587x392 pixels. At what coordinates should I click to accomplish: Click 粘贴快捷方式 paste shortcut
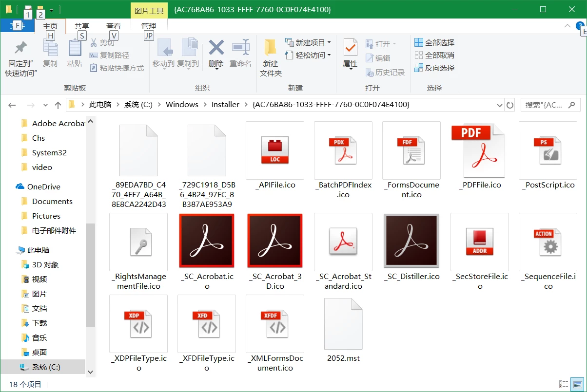tap(117, 68)
